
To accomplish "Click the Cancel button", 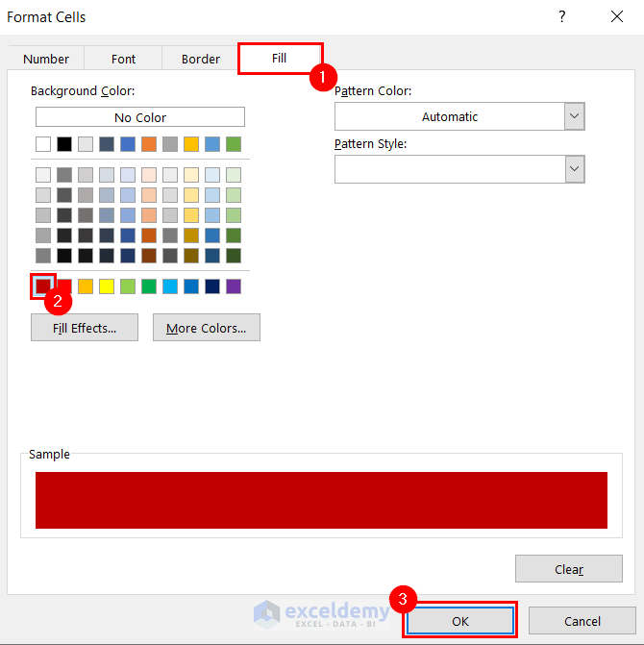I will [x=582, y=621].
